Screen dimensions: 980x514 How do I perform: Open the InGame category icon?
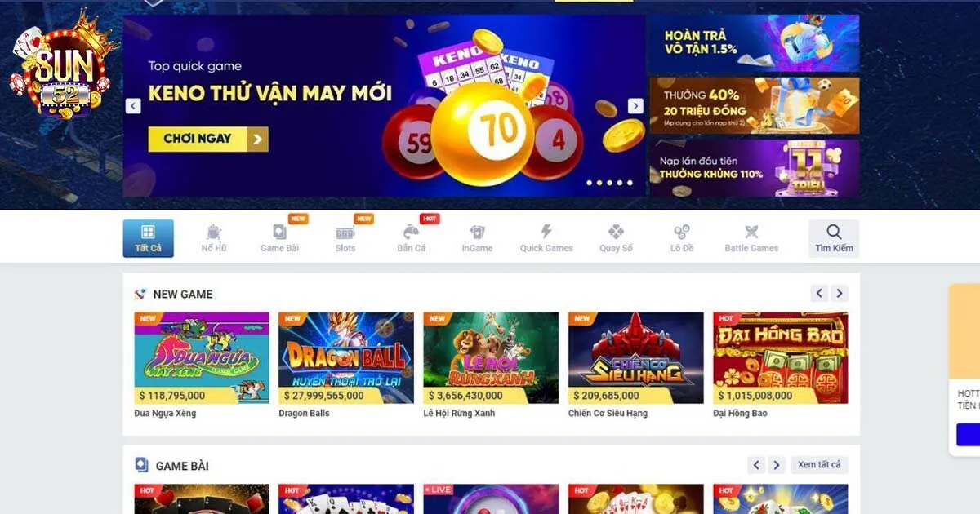coord(477,233)
